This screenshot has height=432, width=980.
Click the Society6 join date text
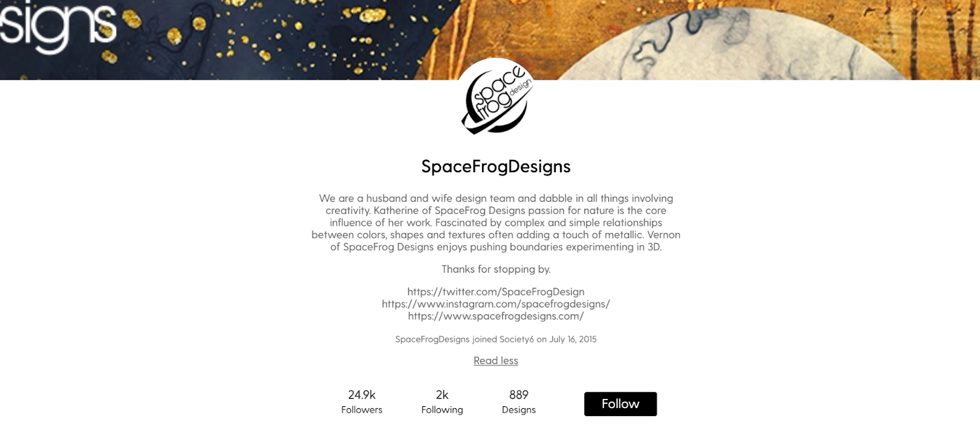click(x=496, y=339)
